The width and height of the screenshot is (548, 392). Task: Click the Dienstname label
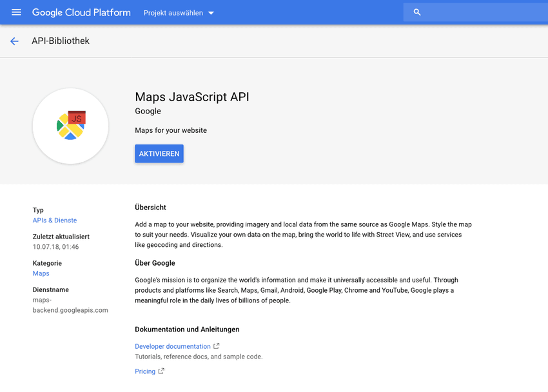pyautogui.click(x=51, y=289)
